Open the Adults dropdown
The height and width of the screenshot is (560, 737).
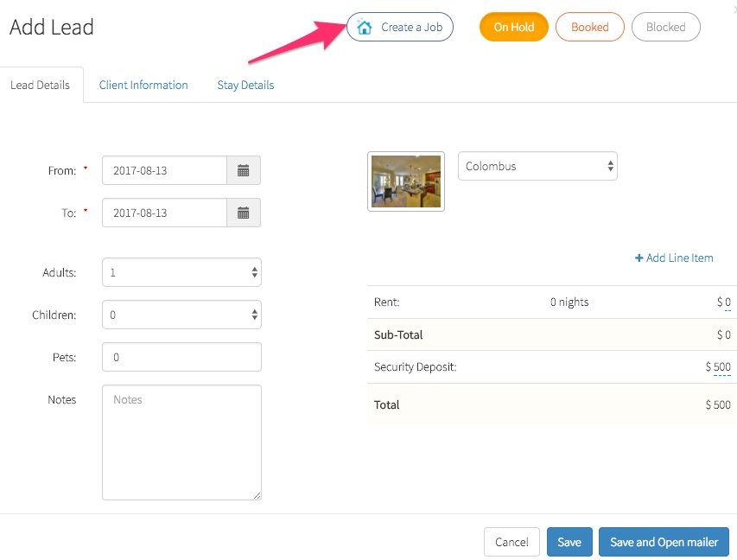[x=181, y=271]
